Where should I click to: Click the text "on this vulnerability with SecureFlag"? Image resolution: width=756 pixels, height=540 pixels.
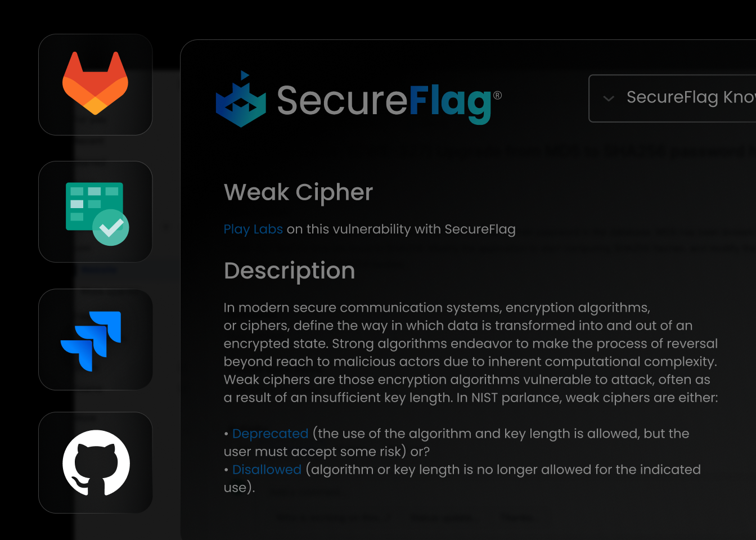tap(401, 229)
